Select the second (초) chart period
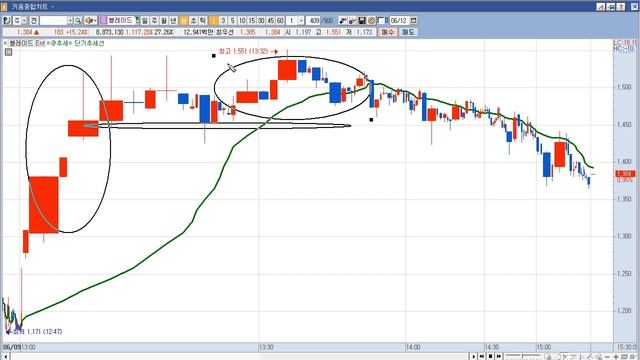 (193, 20)
